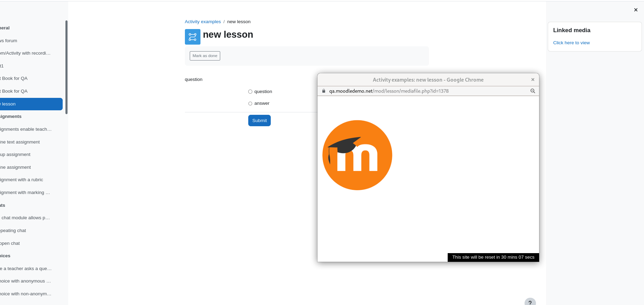Click the sidebar vertical scrollbar
The image size is (644, 305).
66,67
